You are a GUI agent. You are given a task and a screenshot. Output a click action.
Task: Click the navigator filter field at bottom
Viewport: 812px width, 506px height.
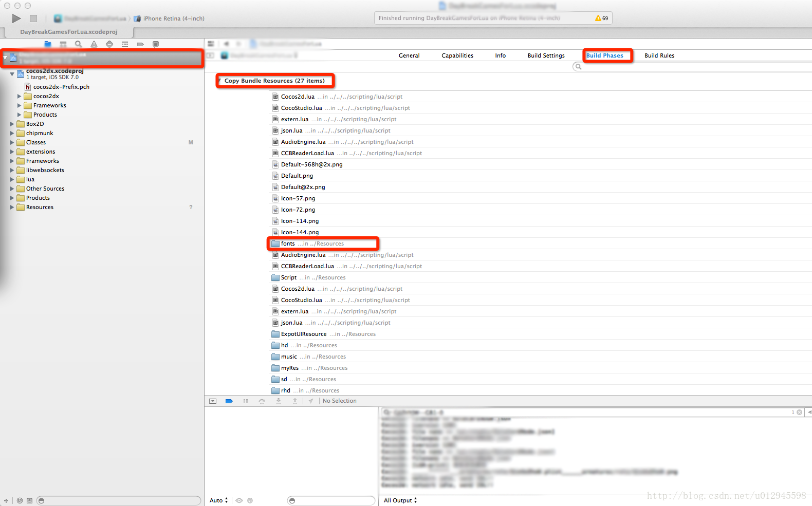click(x=119, y=500)
